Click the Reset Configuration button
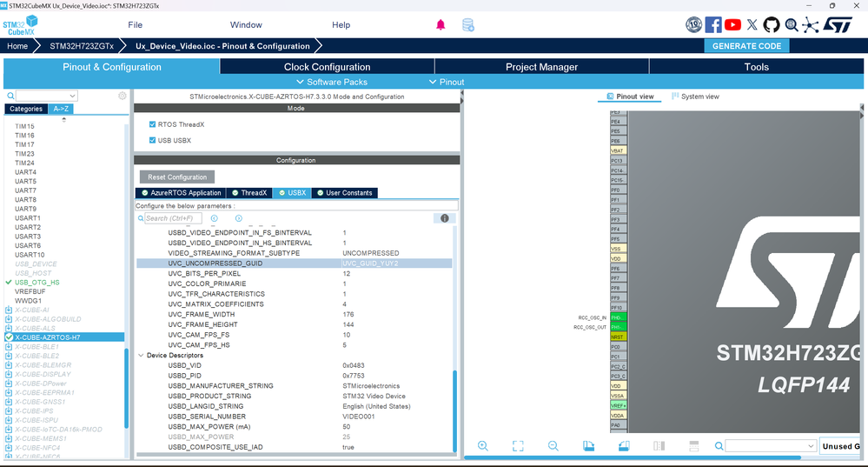The width and height of the screenshot is (868, 467). (x=177, y=177)
